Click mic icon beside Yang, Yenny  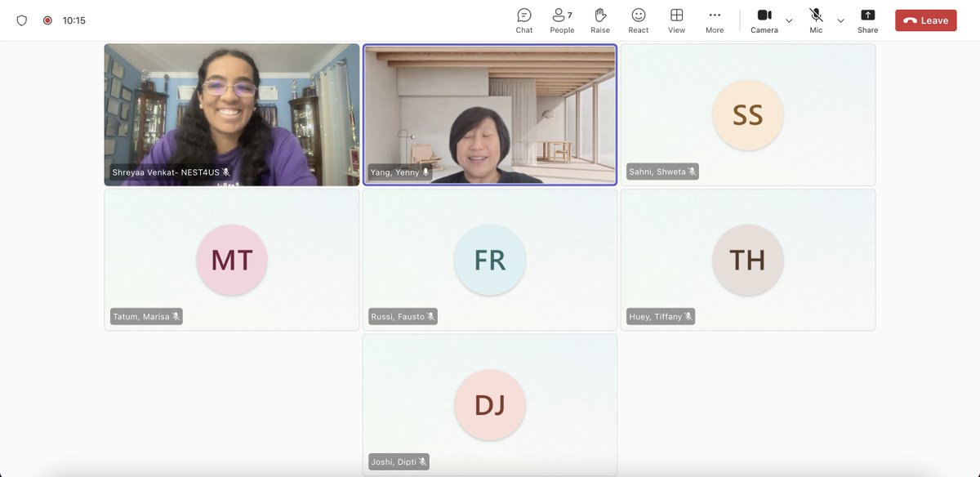click(425, 172)
